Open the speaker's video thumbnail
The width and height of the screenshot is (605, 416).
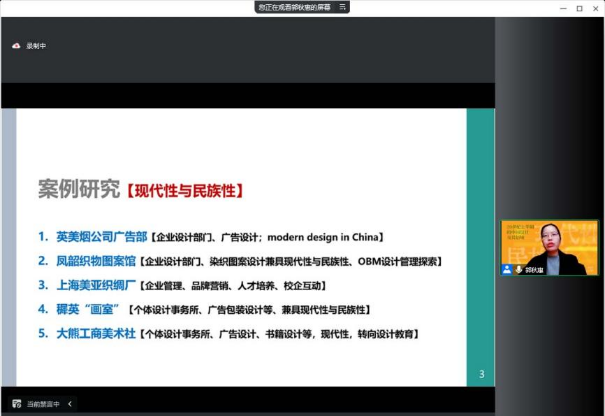549,248
